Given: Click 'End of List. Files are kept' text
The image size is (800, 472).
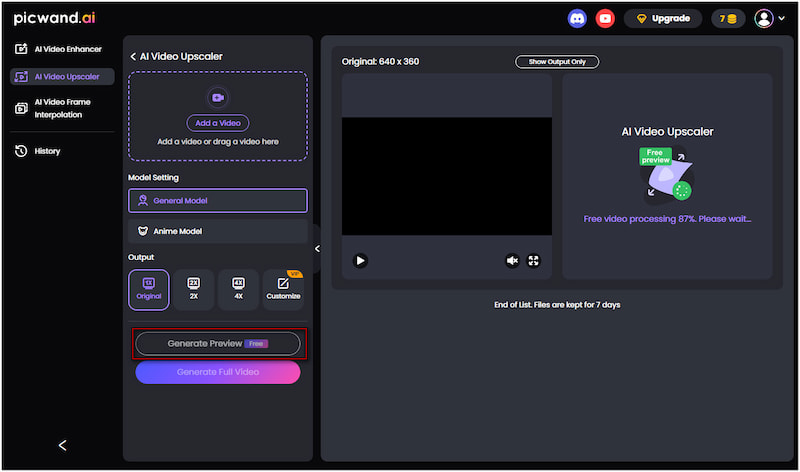Looking at the screenshot, I should click(x=557, y=305).
